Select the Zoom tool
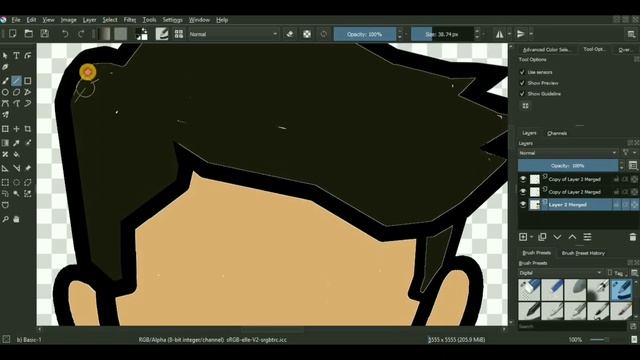Viewport: 640px width, 360px height. click(x=5, y=220)
